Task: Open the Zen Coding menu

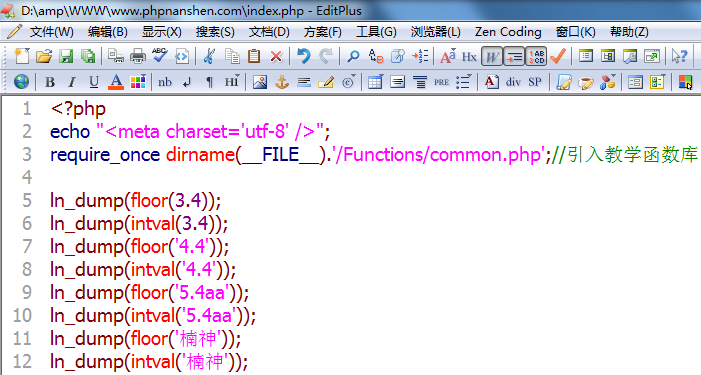Action: (x=508, y=32)
